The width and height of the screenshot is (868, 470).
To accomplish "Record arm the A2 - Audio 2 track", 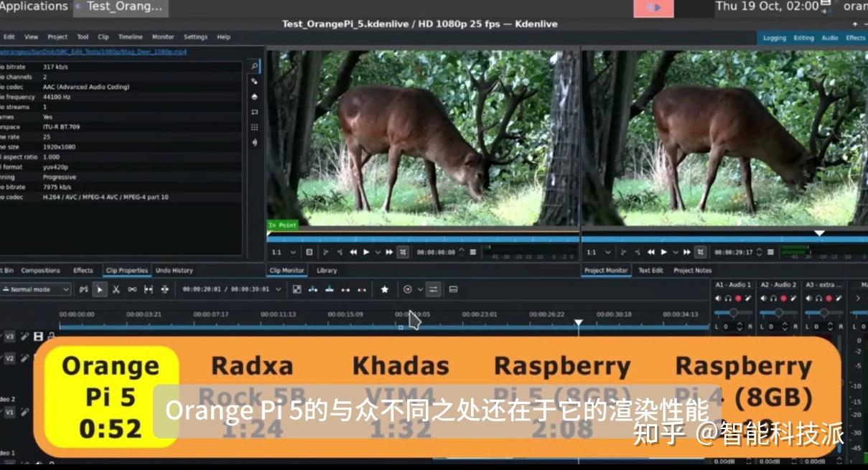I will (x=783, y=298).
